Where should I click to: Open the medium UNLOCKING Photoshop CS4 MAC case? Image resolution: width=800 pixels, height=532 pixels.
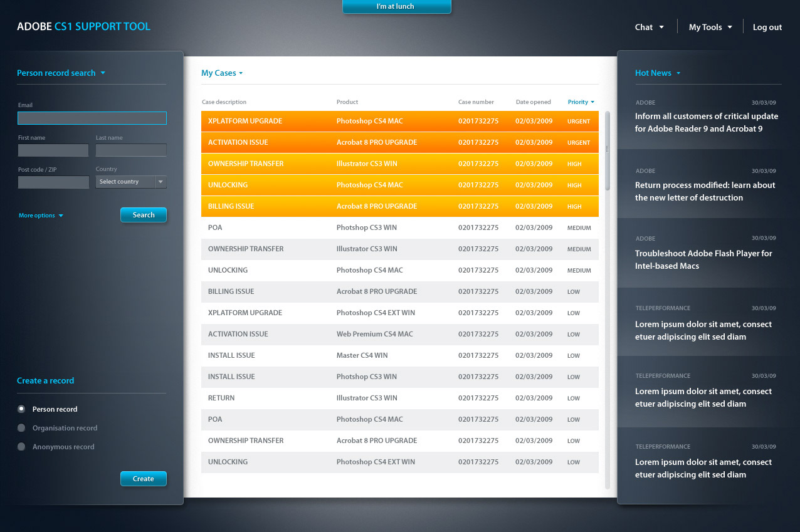click(400, 270)
